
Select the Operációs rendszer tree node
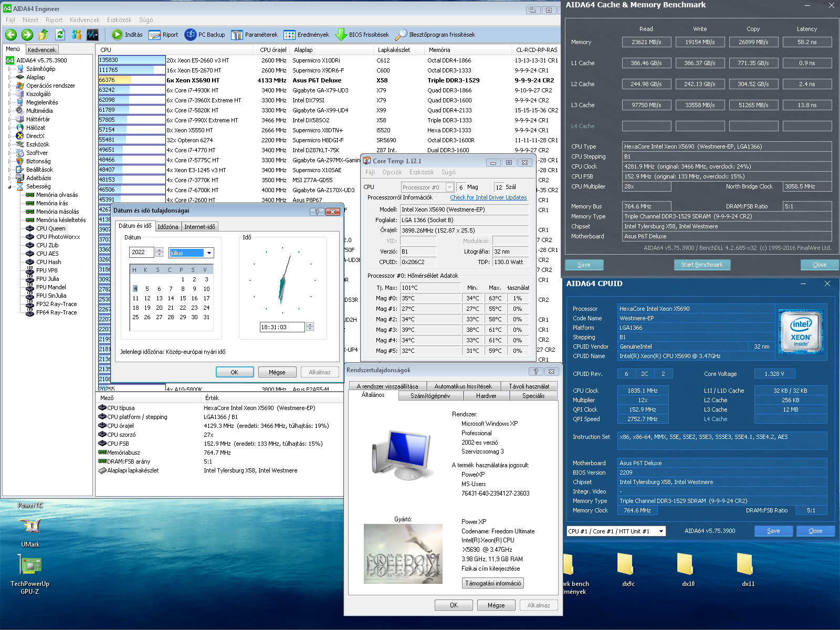50,86
